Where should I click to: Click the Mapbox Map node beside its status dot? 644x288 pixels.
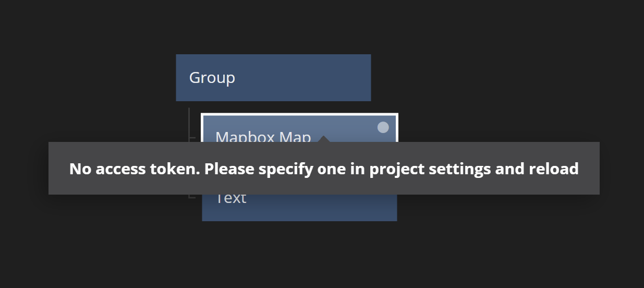[355, 128]
